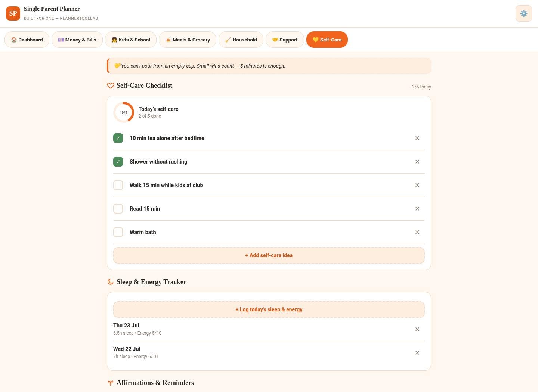The image size is (538, 392).
Task: Remove '10 min tea alone after bedtime' item
Action: tap(417, 138)
